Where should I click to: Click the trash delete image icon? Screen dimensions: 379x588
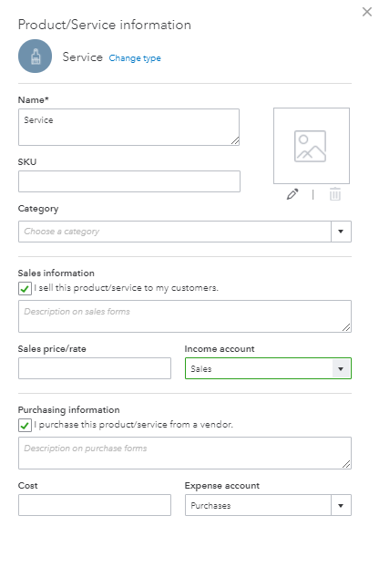334,194
